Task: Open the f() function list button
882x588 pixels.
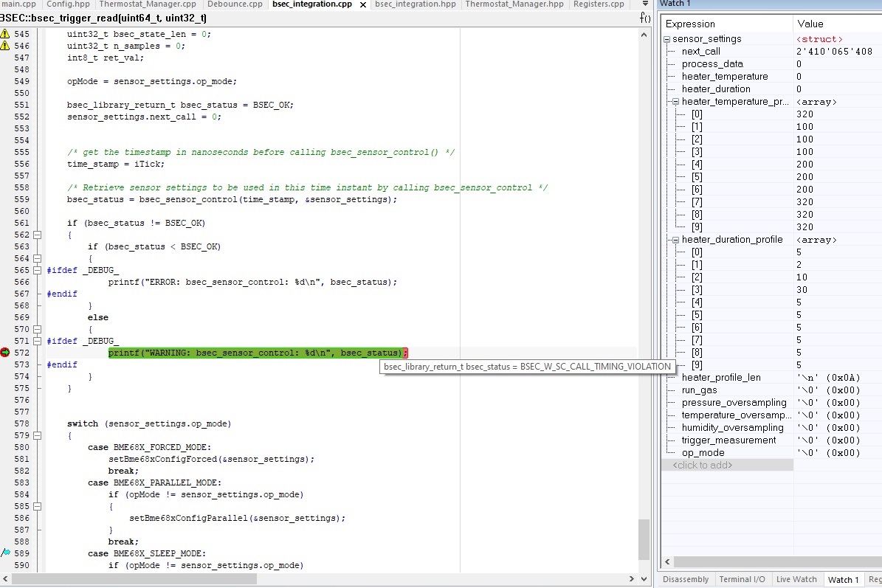Action: [x=645, y=18]
